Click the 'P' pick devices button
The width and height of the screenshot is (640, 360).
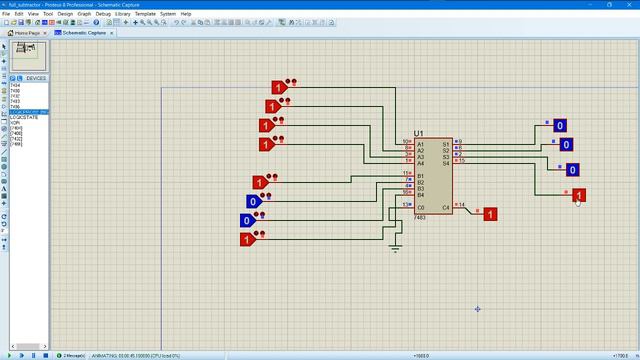pyautogui.click(x=13, y=78)
